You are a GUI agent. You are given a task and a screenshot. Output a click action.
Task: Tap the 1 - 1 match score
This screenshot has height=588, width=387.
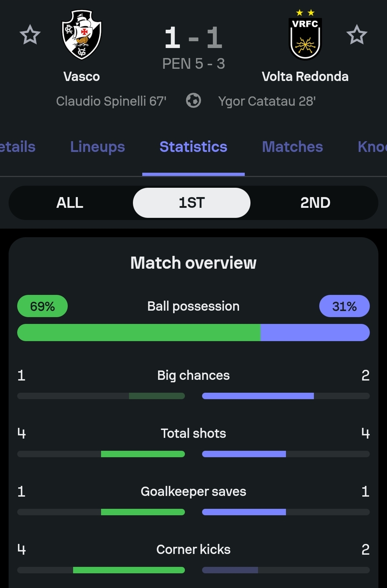193,38
